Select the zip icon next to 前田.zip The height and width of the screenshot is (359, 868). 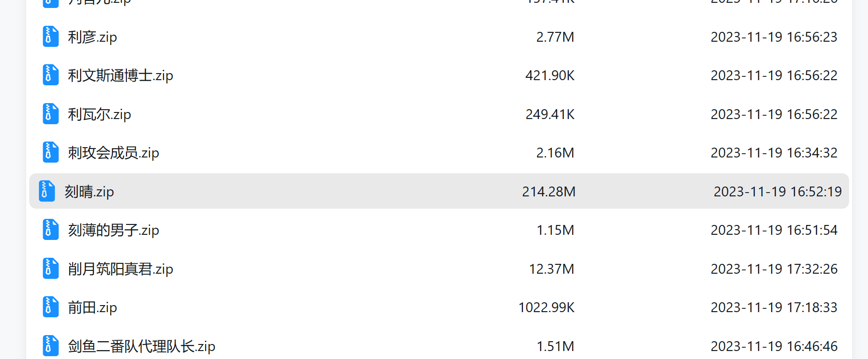click(x=51, y=307)
